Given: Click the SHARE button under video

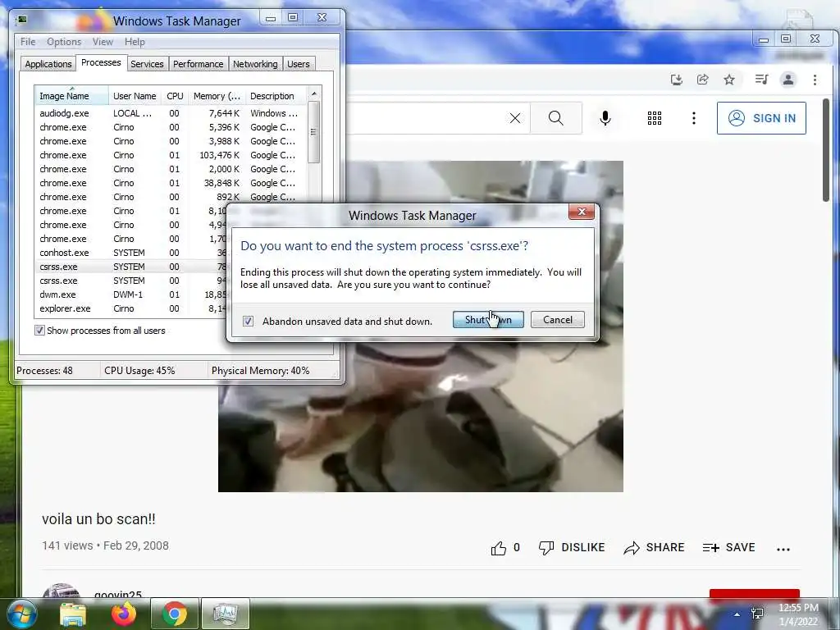Looking at the screenshot, I should (654, 547).
